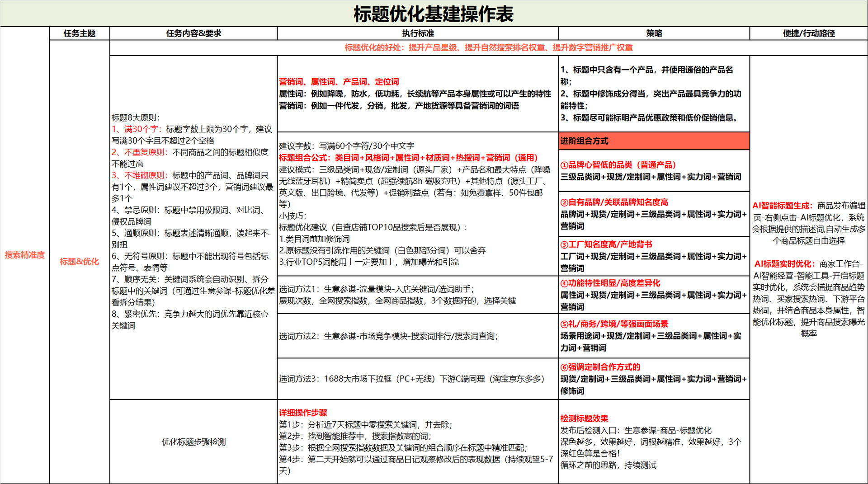
Task: Click the red AI标题实时优化 label
Action: pyautogui.click(x=785, y=264)
